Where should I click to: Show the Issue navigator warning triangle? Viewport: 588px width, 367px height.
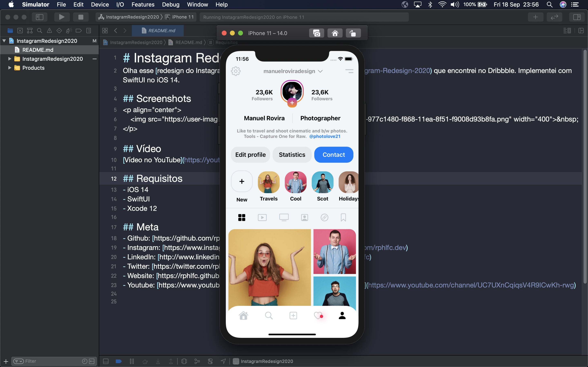point(49,30)
